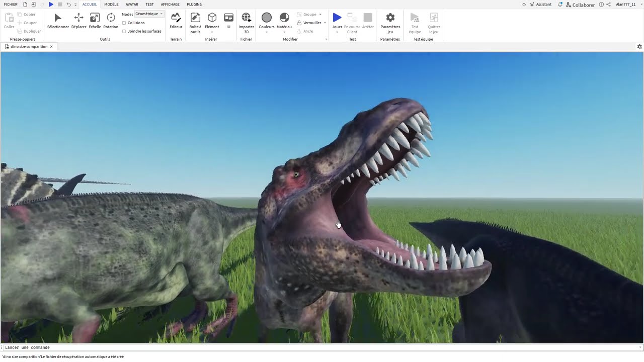Click the Dupliquer button
Image resolution: width=644 pixels, height=362 pixels.
click(x=29, y=31)
